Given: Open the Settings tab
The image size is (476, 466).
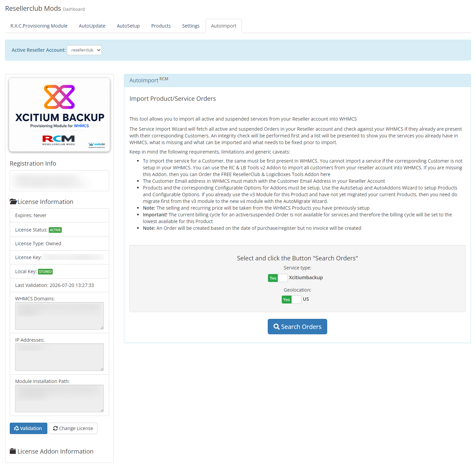Looking at the screenshot, I should pyautogui.click(x=191, y=26).
